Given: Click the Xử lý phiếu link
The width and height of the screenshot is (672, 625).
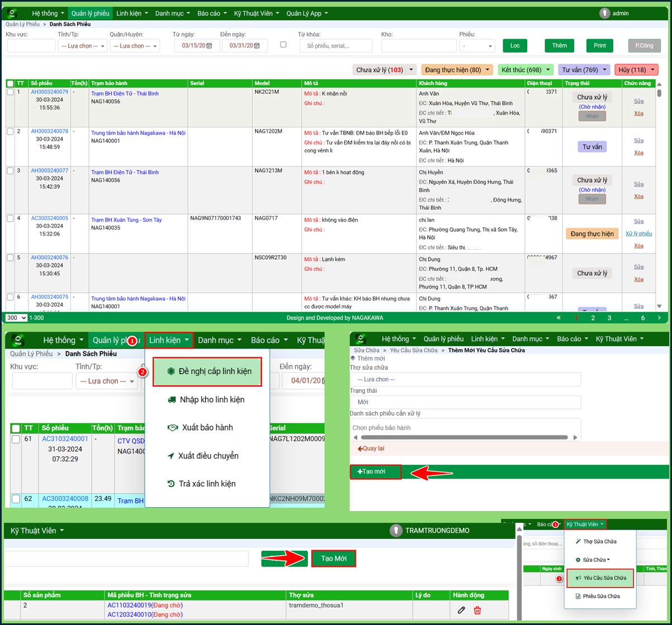Looking at the screenshot, I should (638, 233).
